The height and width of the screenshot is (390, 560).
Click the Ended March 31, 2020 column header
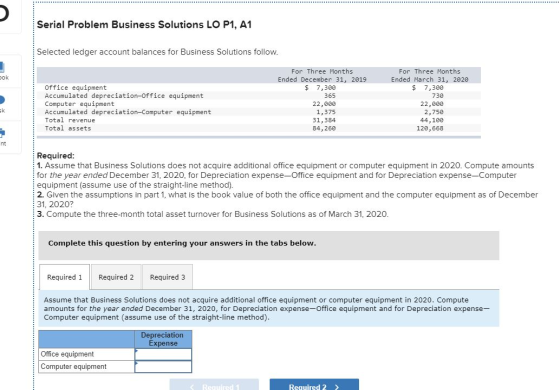pos(430,75)
